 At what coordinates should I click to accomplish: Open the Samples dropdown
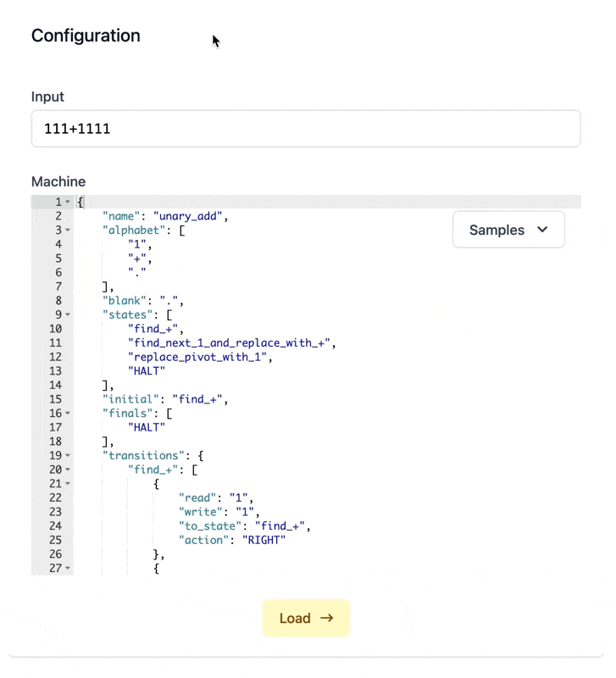(x=508, y=230)
